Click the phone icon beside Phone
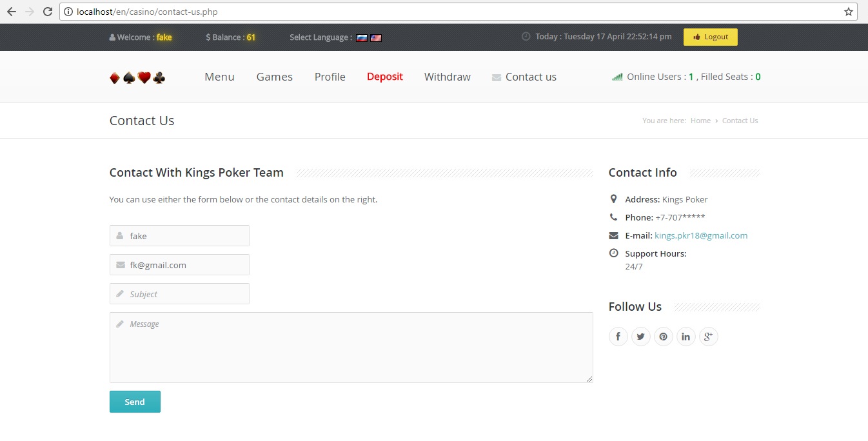This screenshot has height=441, width=868. [x=613, y=217]
